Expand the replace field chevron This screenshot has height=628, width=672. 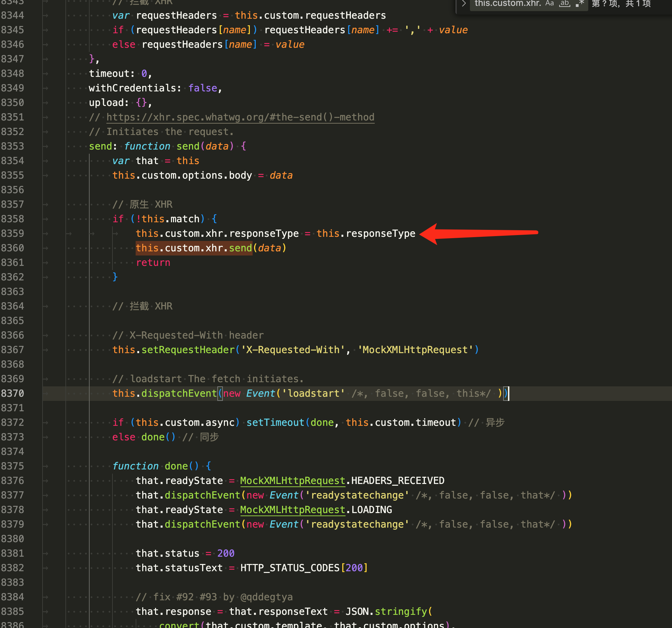click(x=464, y=3)
